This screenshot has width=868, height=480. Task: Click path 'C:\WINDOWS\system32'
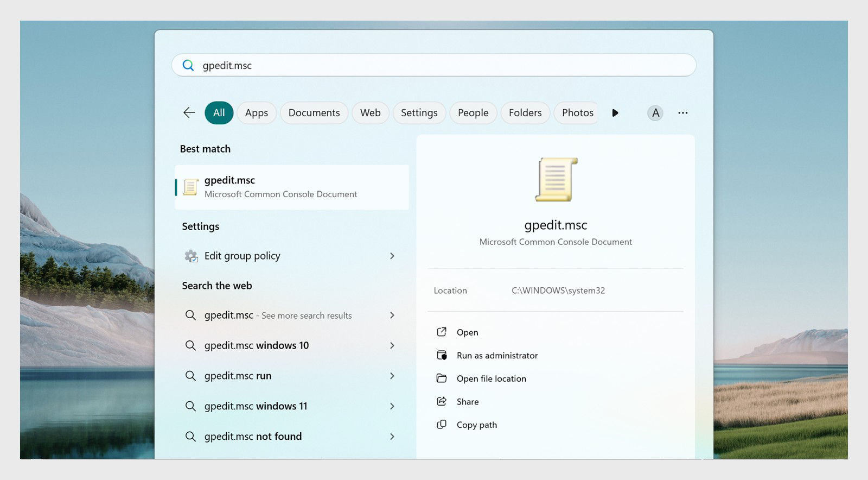[558, 290]
